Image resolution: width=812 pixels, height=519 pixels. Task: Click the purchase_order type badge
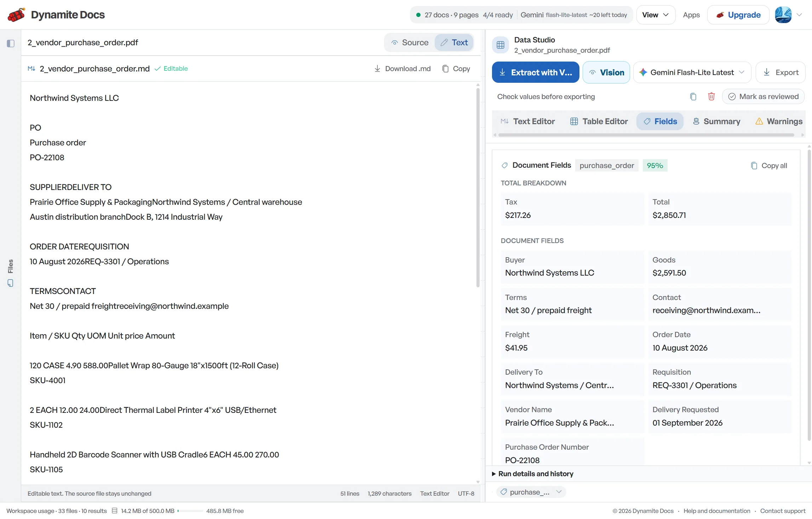point(607,166)
